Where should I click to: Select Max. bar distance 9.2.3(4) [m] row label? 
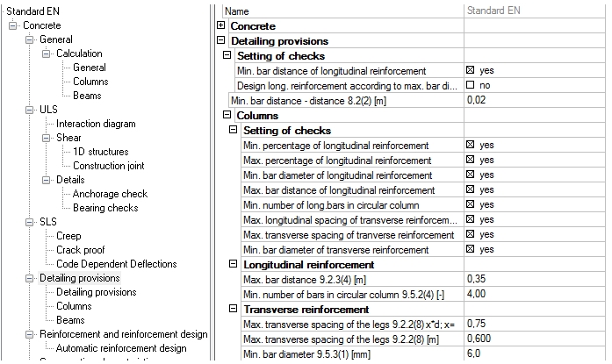coord(305,280)
